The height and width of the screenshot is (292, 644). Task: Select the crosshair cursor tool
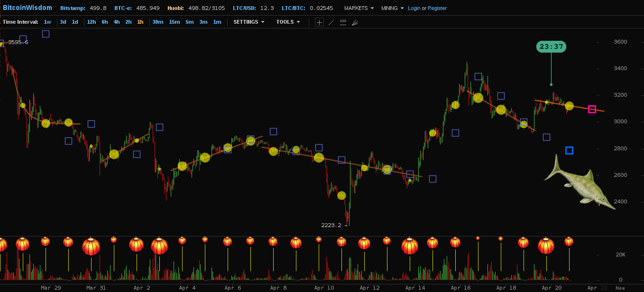(319, 22)
